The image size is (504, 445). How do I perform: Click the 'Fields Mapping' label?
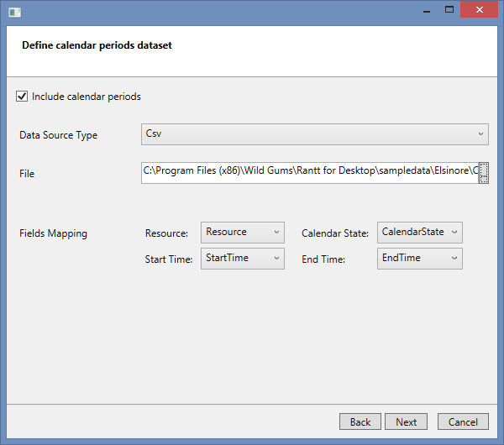coord(53,233)
